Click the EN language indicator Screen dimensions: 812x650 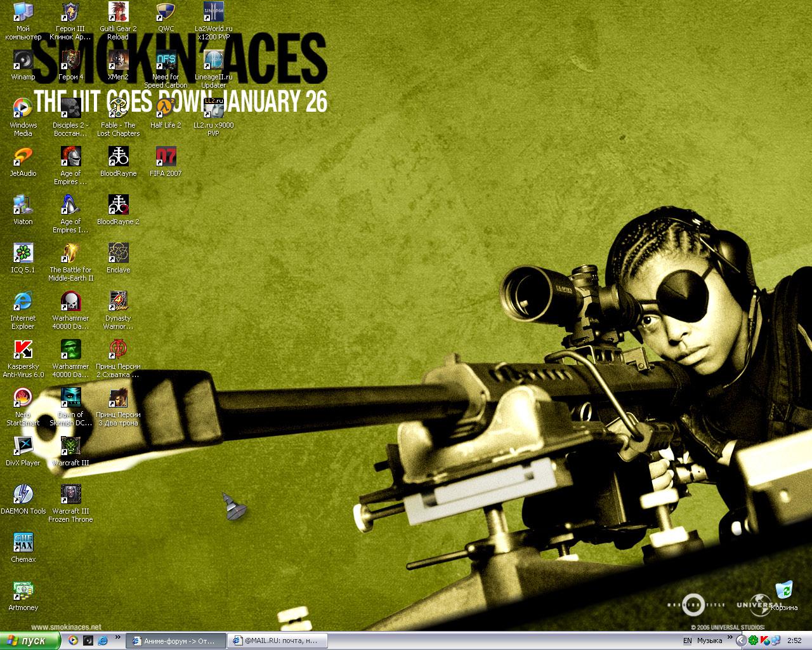pos(688,641)
